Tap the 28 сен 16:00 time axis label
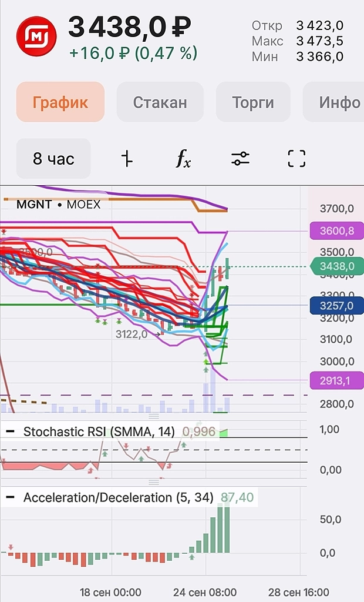364x602 pixels. pyautogui.click(x=299, y=593)
